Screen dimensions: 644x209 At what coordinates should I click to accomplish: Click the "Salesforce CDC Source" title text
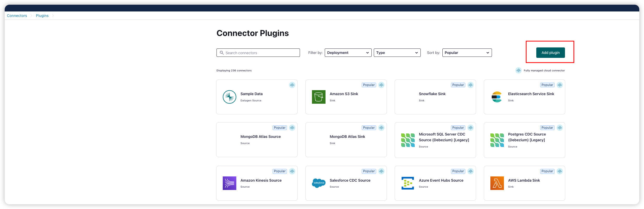(350, 180)
